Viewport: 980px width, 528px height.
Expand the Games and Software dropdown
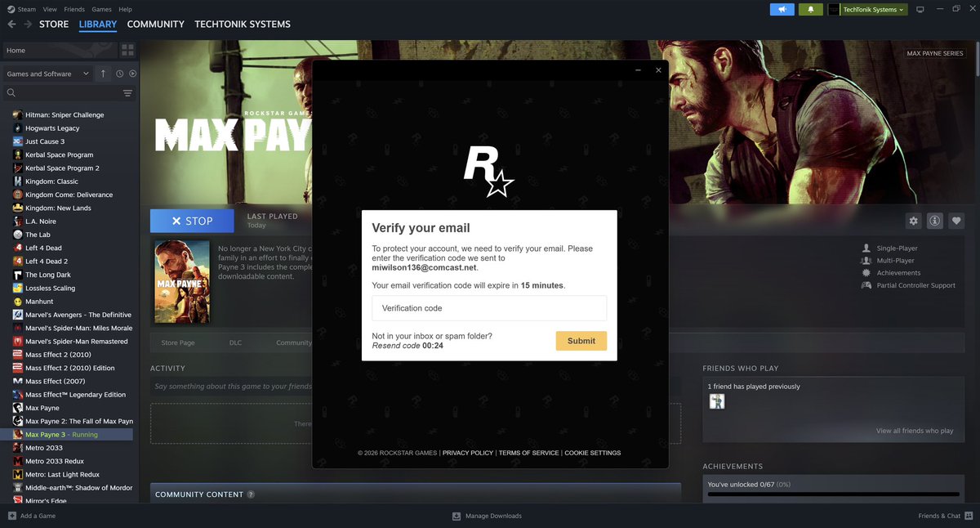pyautogui.click(x=47, y=74)
